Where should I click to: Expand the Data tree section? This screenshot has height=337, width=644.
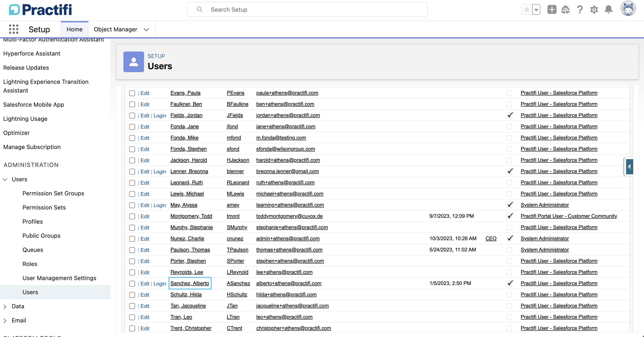5,306
